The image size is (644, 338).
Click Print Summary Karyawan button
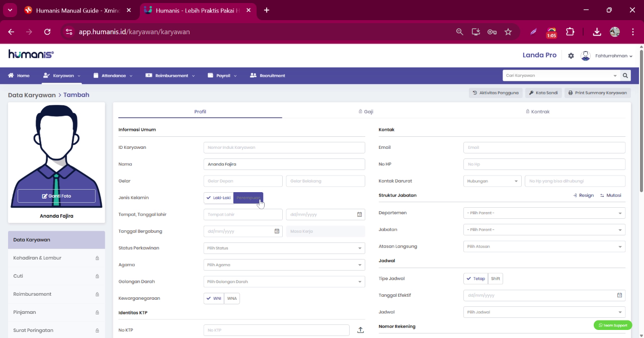pos(598,93)
